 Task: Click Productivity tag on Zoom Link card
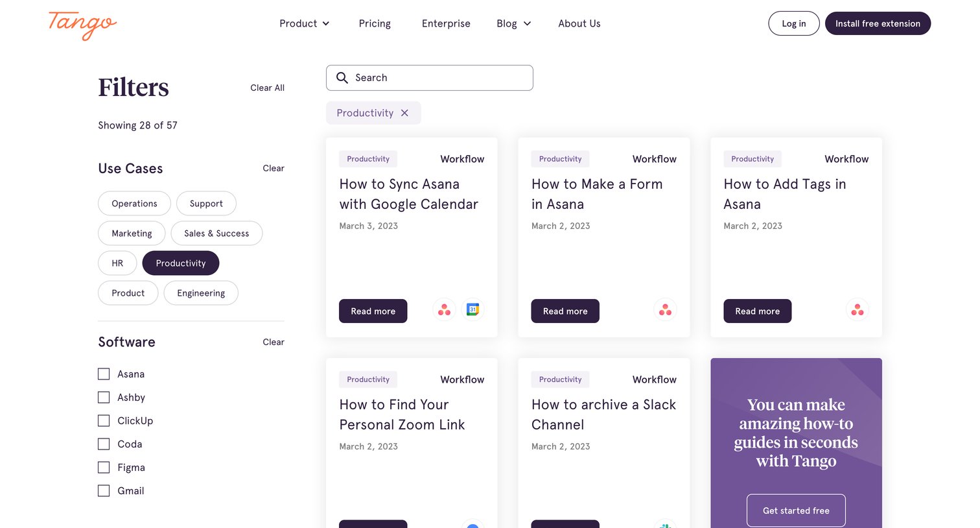coord(368,379)
